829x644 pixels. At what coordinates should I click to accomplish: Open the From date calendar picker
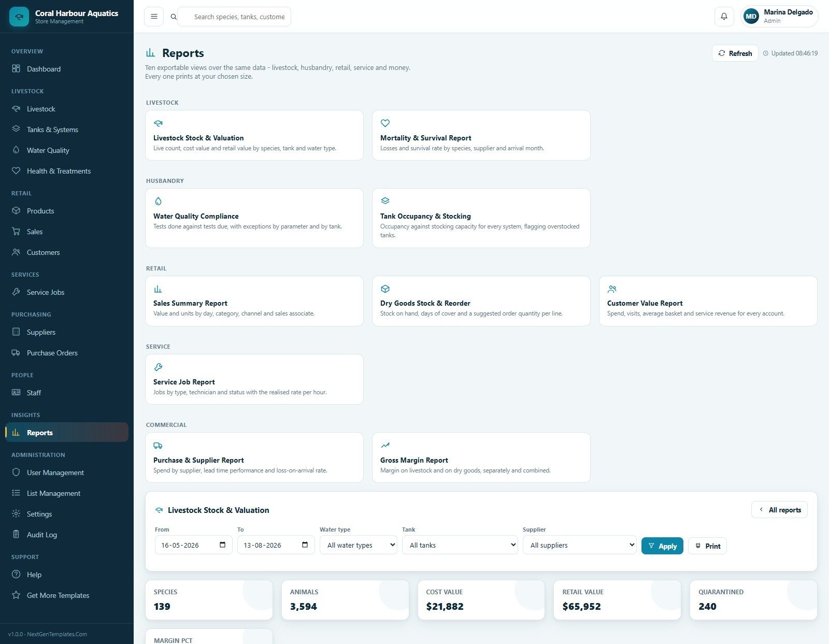(222, 545)
